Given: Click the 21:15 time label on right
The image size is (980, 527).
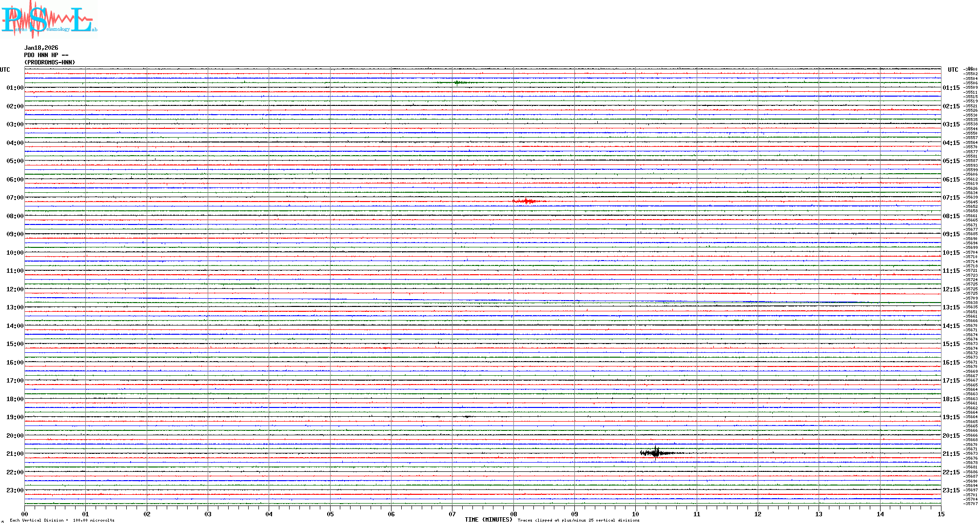Looking at the screenshot, I should click(951, 454).
